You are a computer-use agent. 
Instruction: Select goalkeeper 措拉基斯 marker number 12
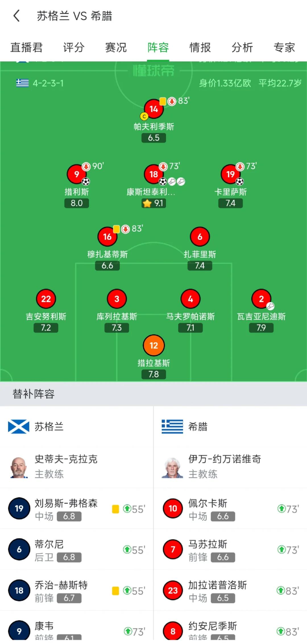pos(153,345)
